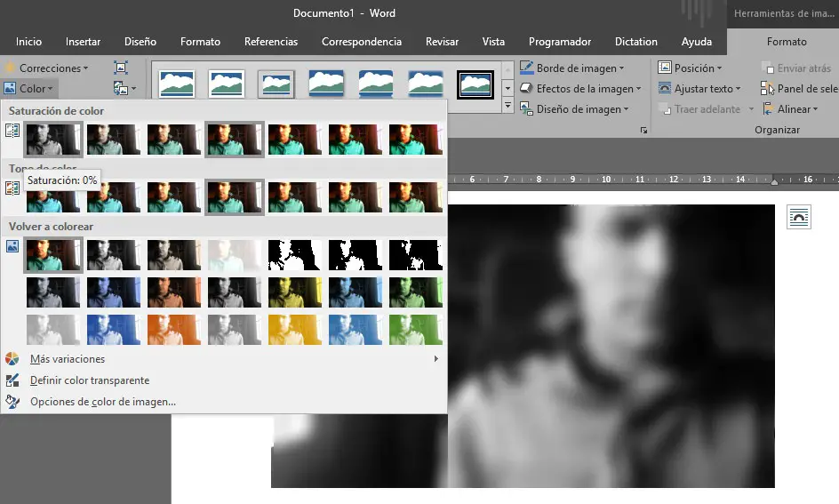Apply the dark green recolor option
Screen dimensions: 839x504
(x=416, y=292)
